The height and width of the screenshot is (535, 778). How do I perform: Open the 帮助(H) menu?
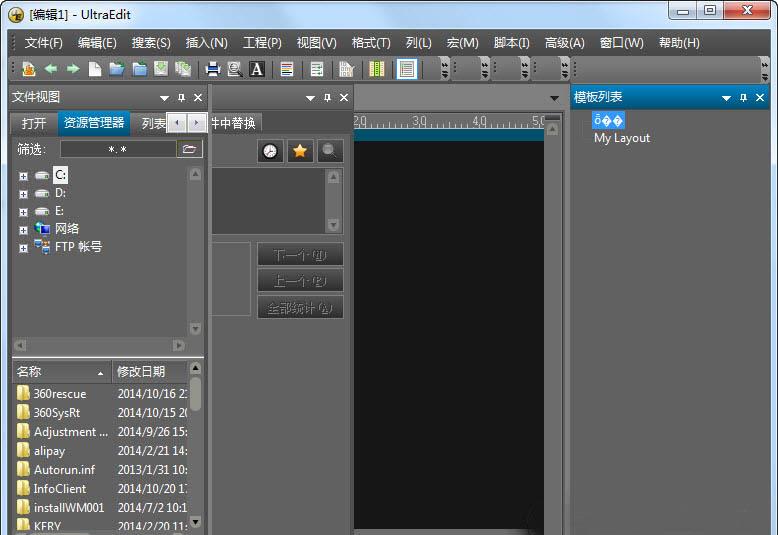(x=679, y=43)
